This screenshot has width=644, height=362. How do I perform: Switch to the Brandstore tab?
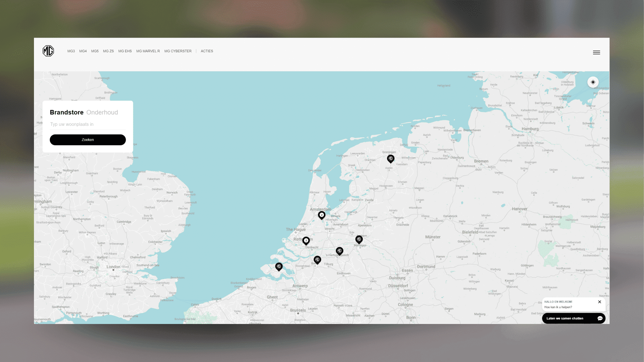67,112
